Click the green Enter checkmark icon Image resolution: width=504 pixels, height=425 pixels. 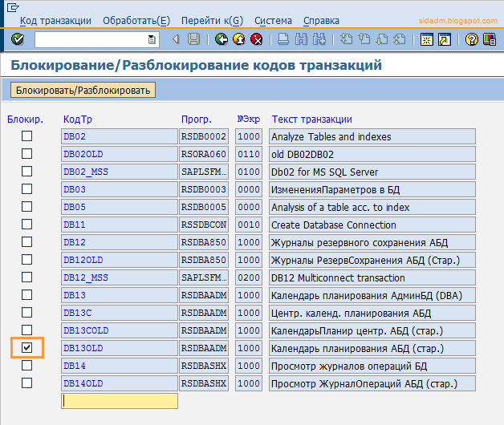(18, 39)
